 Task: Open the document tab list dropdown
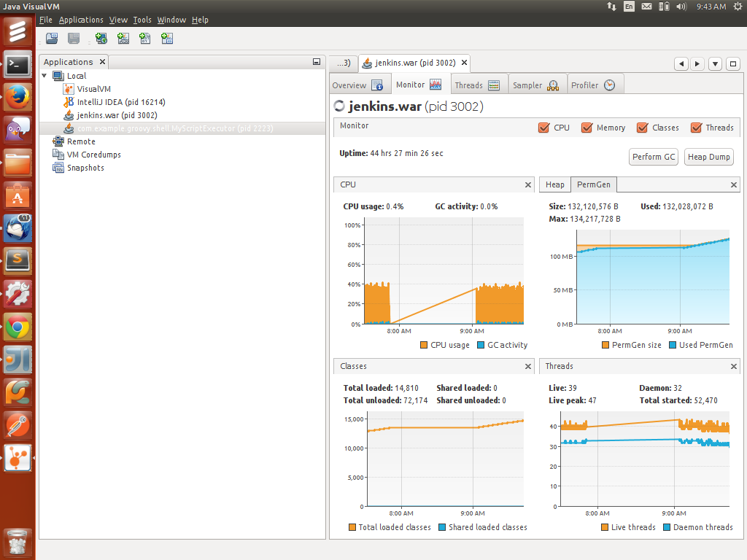coord(715,64)
